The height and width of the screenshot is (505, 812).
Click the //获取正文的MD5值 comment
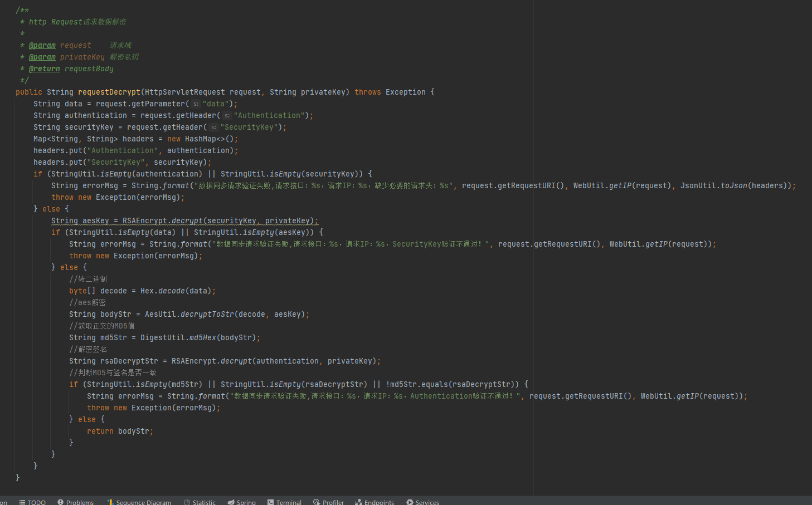click(x=102, y=326)
